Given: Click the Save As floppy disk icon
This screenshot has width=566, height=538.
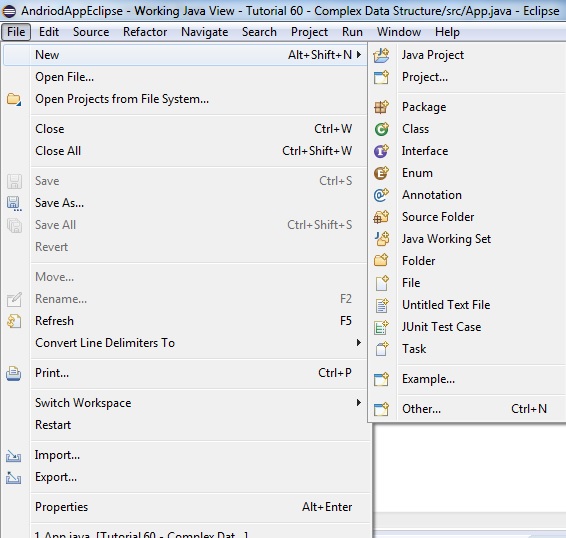Looking at the screenshot, I should tap(14, 203).
